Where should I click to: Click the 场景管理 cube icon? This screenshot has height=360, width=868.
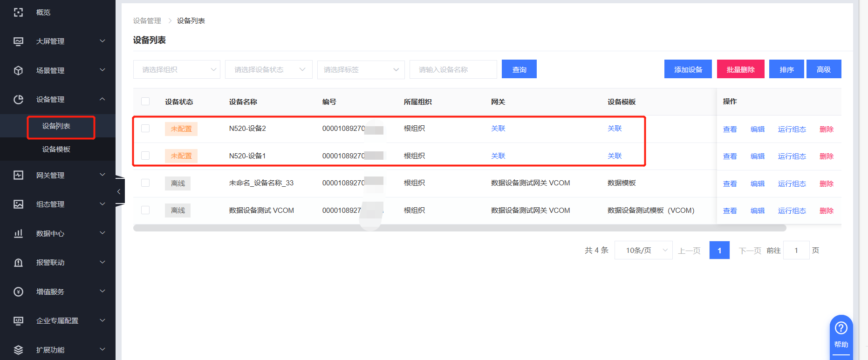18,70
